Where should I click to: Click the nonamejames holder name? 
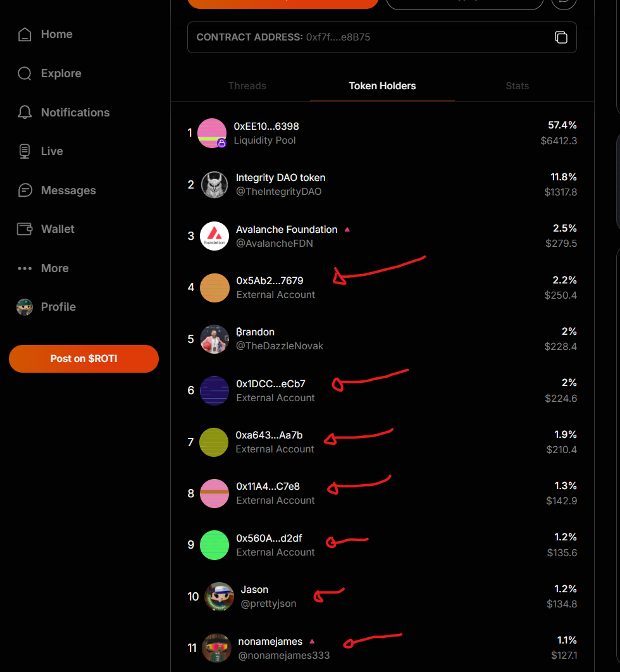click(x=270, y=642)
